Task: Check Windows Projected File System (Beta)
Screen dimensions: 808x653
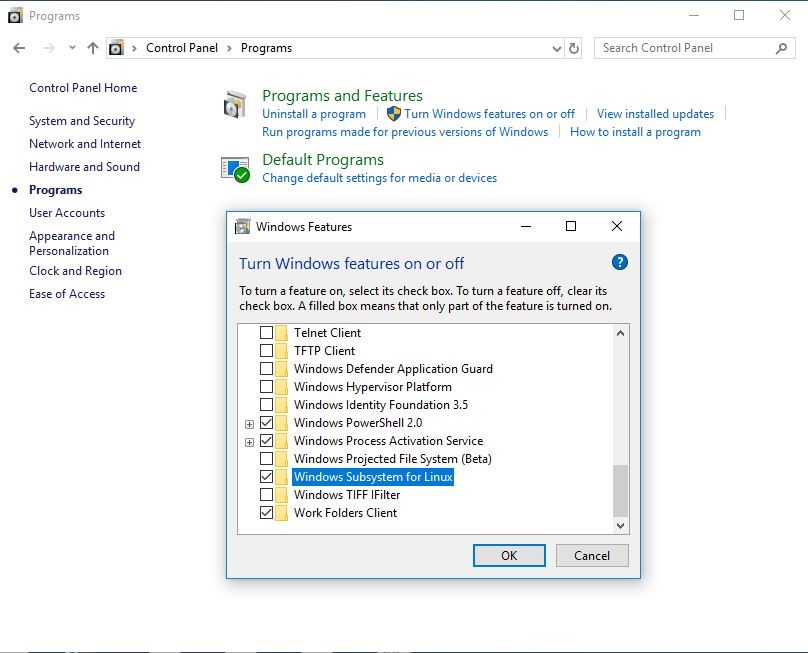Action: [x=266, y=458]
